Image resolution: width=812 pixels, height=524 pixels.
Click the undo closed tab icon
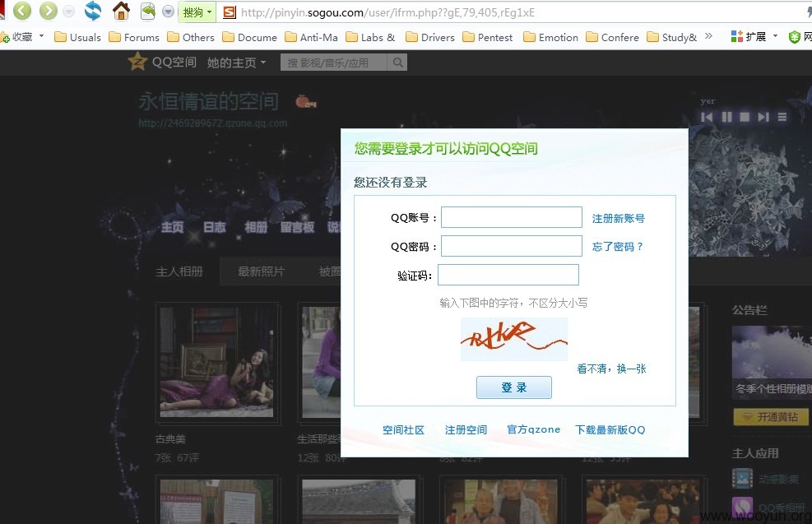pyautogui.click(x=148, y=11)
